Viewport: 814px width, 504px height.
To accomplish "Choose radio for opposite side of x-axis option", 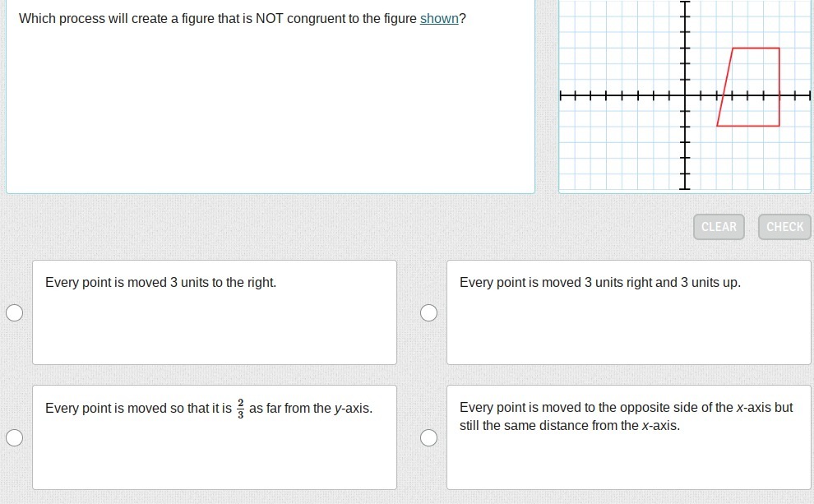I will tap(428, 437).
